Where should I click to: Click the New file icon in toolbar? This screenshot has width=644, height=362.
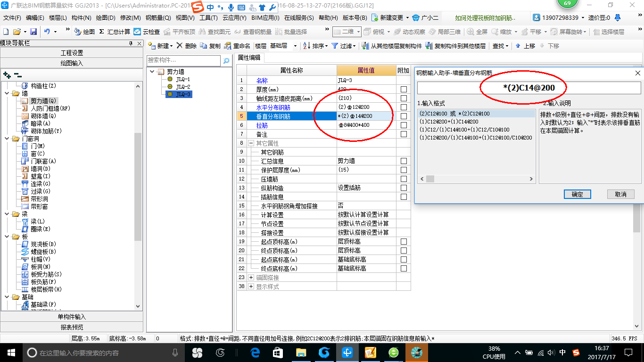coord(6,32)
